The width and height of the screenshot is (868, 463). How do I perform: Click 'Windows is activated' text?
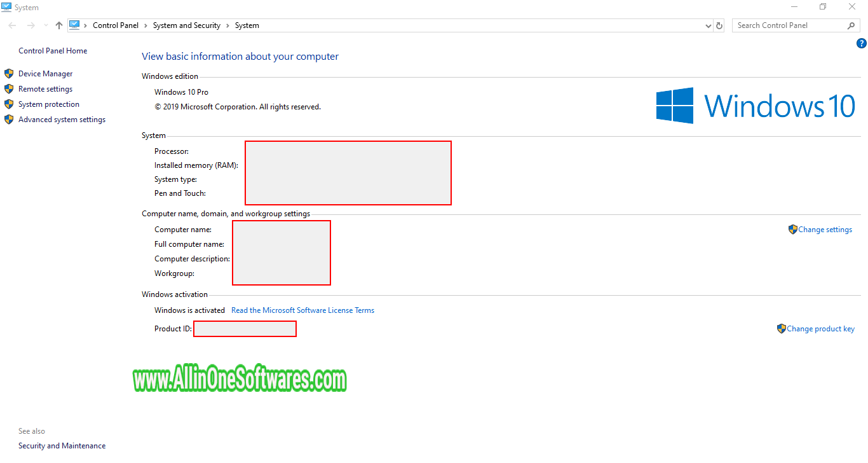tap(189, 310)
